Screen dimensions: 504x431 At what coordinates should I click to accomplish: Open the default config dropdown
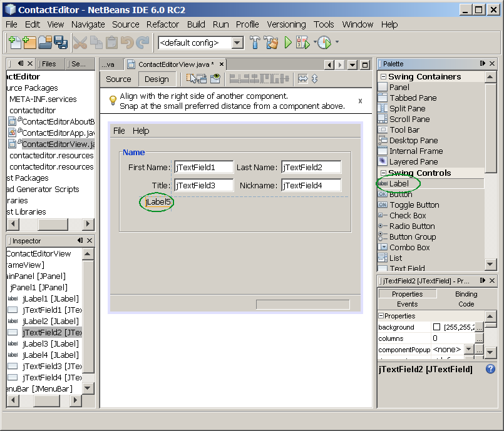tap(237, 43)
